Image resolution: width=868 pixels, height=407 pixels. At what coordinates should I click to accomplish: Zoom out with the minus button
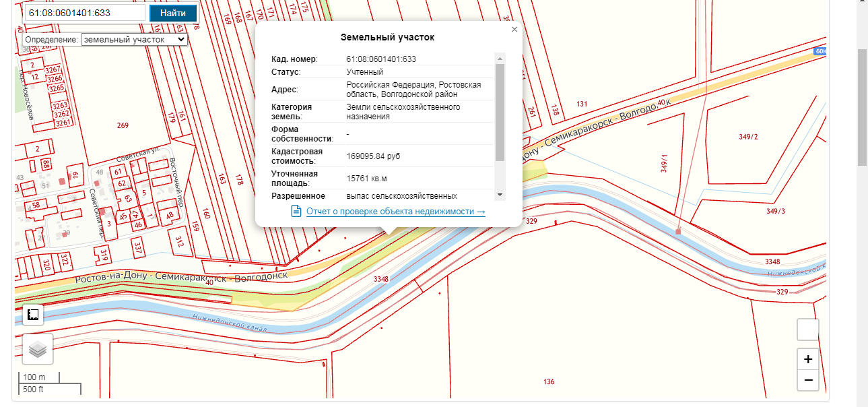pos(808,380)
